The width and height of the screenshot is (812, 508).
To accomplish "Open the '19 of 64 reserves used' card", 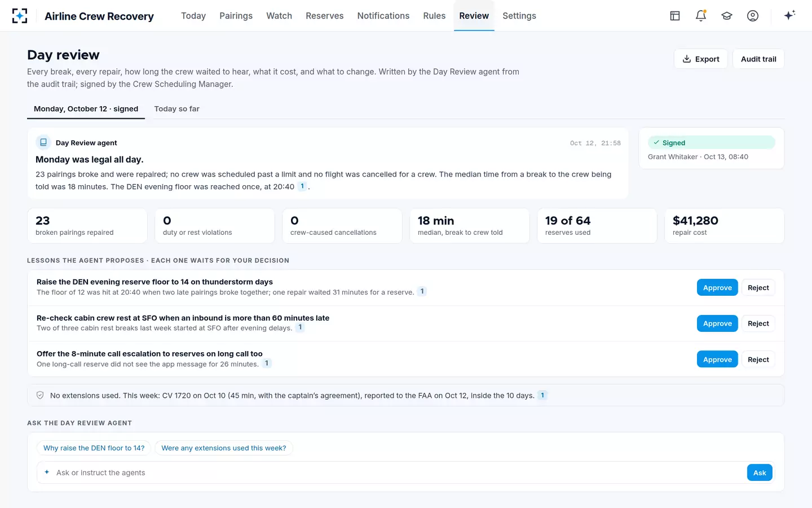I will click(x=597, y=226).
